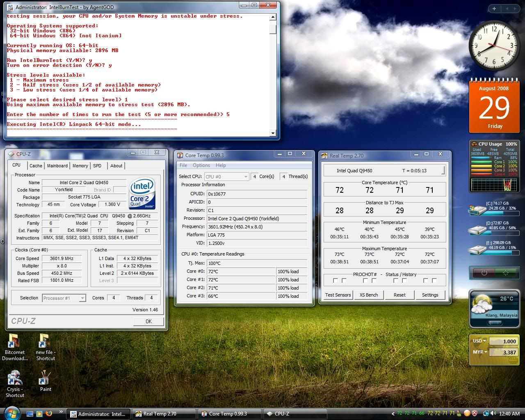Launch Firefox from the quick launch bar
The height and width of the screenshot is (420, 525).
(49, 413)
